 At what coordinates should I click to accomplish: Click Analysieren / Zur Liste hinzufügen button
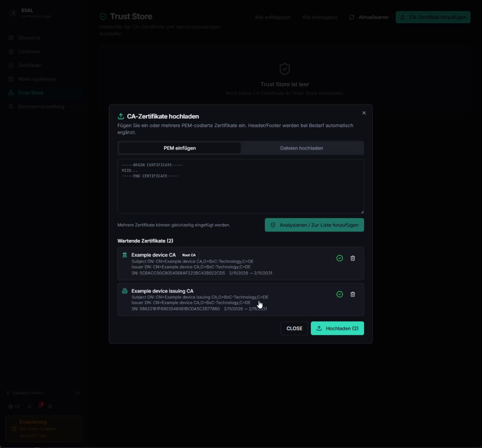coord(314,225)
